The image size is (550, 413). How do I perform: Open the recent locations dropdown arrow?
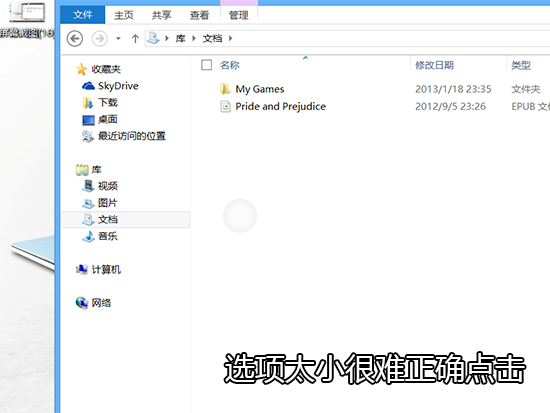pyautogui.click(x=119, y=38)
